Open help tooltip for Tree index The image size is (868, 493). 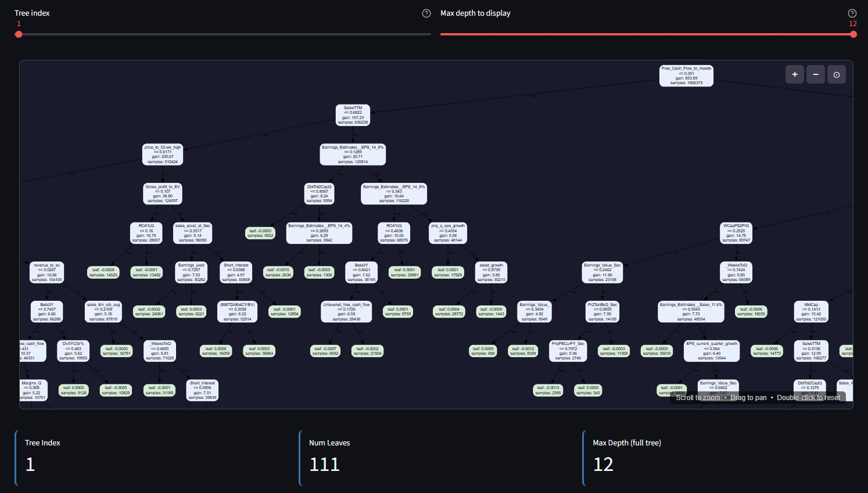click(426, 13)
